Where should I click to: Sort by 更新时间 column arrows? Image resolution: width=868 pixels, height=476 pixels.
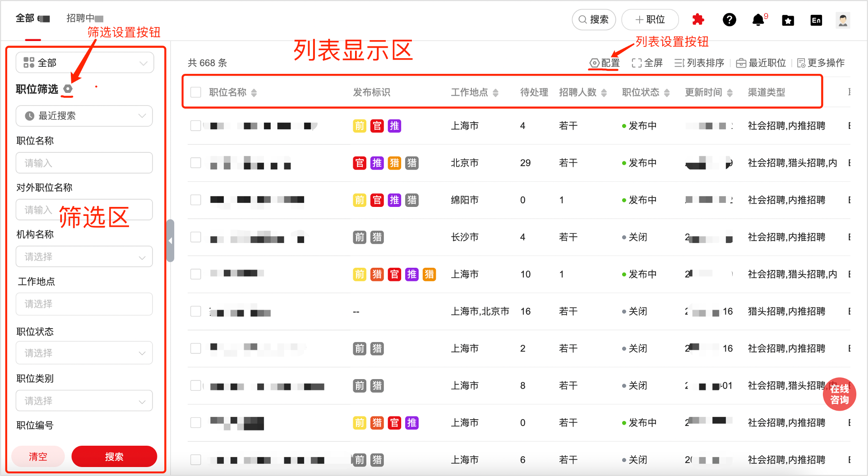point(729,92)
